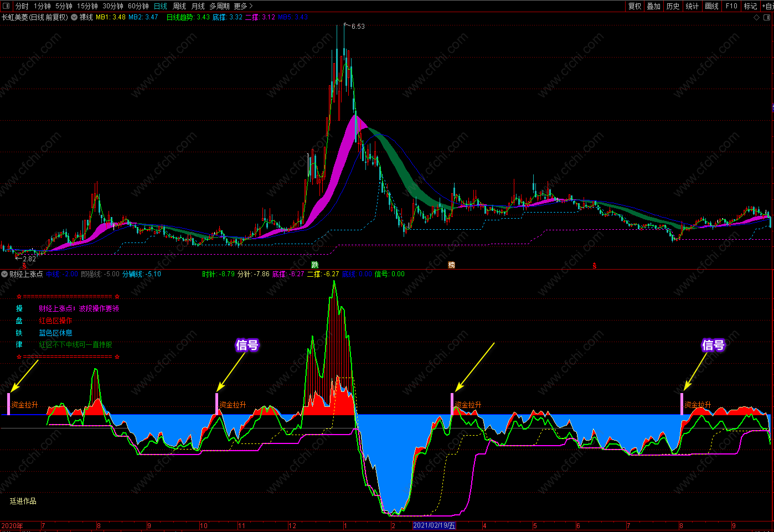
Task: Open the 多周期 multi-period view
Action: coord(219,6)
